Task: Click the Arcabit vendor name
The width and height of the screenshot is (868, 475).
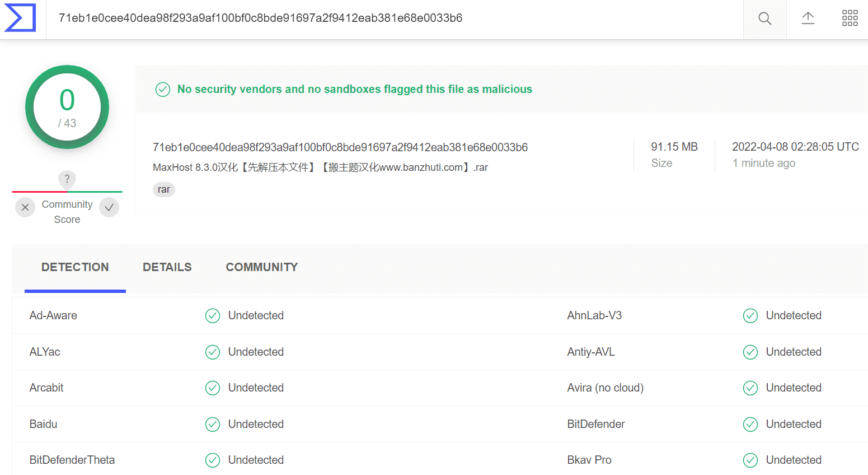Action: 46,388
